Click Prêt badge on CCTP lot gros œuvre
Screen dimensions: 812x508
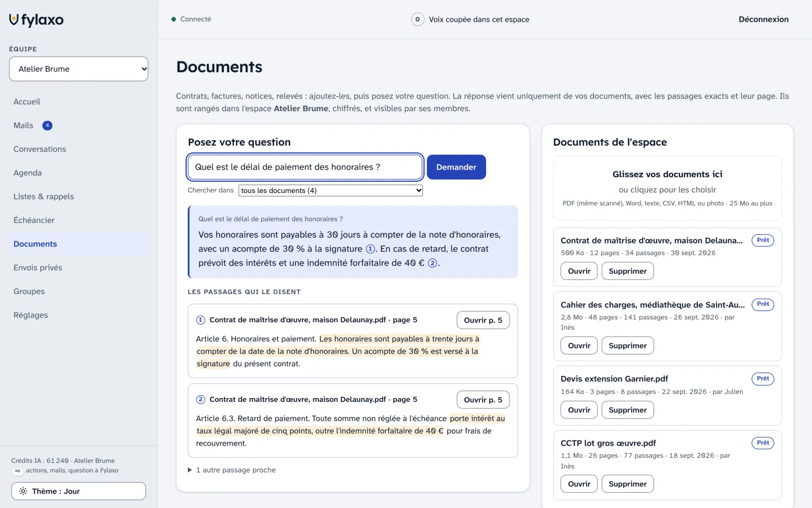pyautogui.click(x=763, y=443)
